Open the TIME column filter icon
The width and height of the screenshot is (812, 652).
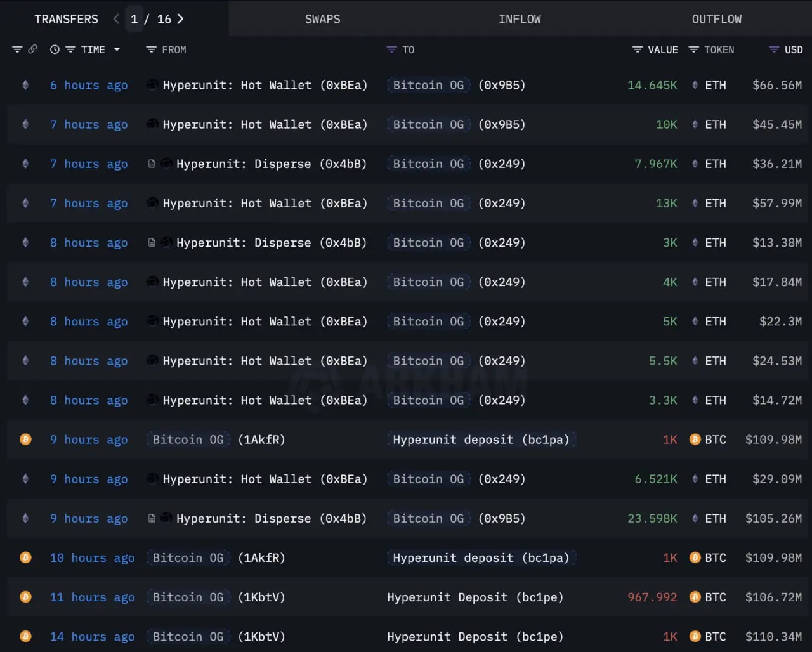tap(70, 49)
